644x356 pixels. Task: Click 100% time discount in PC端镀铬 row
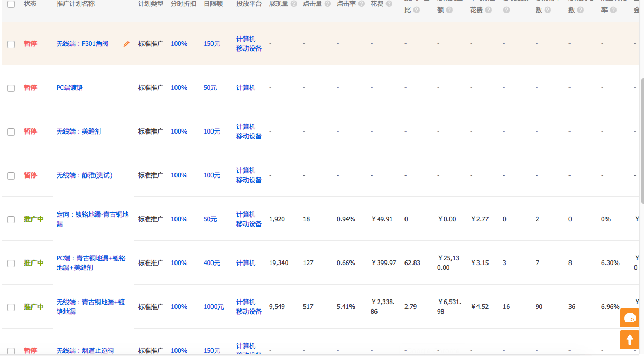[179, 88]
